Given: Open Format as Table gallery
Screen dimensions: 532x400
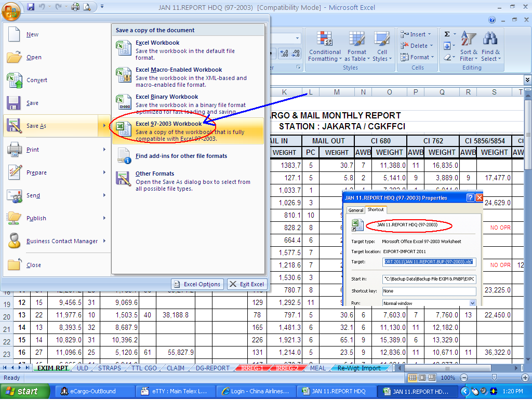Looking at the screenshot, I should 356,46.
